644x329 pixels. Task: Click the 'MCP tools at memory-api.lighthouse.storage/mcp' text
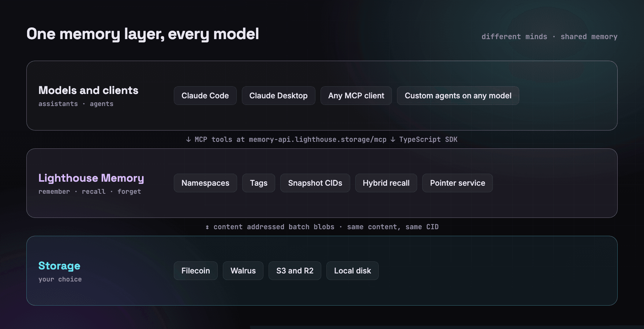click(291, 139)
